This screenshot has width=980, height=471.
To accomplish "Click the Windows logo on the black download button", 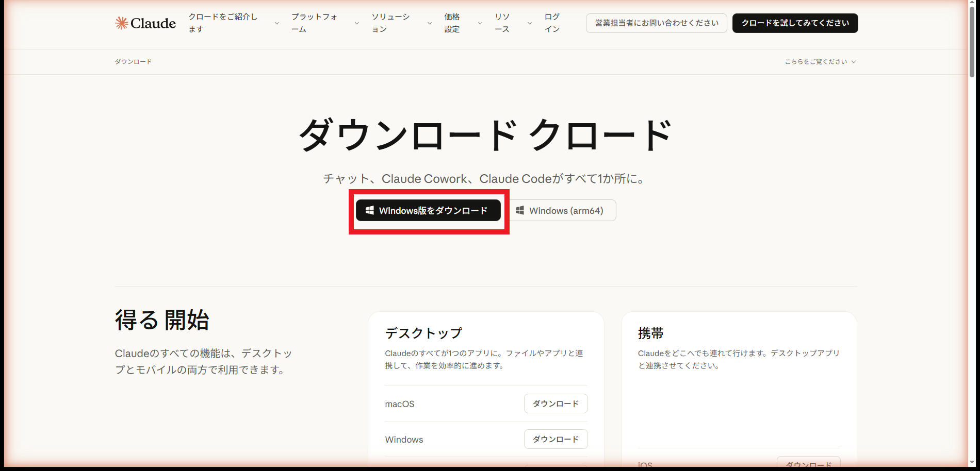I will pos(369,210).
